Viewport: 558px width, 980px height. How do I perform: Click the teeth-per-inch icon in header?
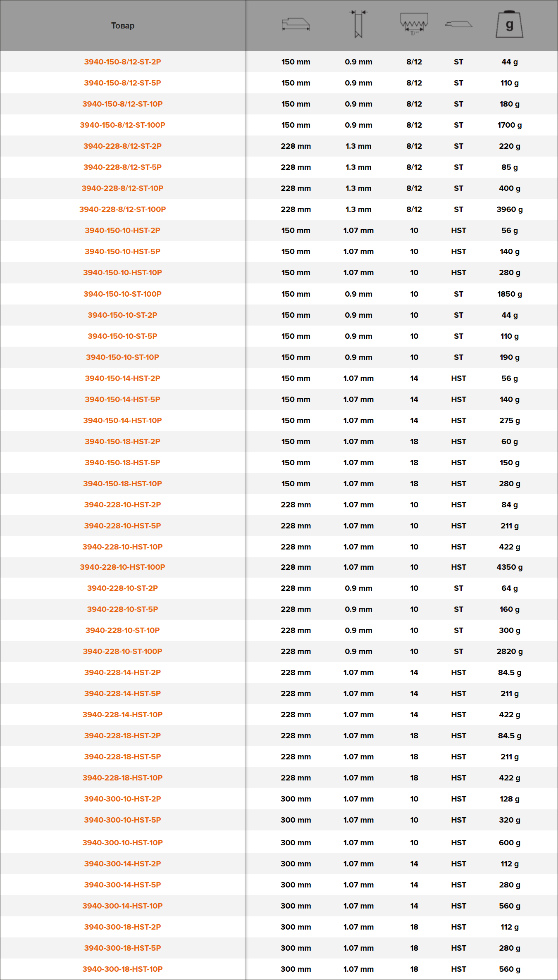coord(414,24)
